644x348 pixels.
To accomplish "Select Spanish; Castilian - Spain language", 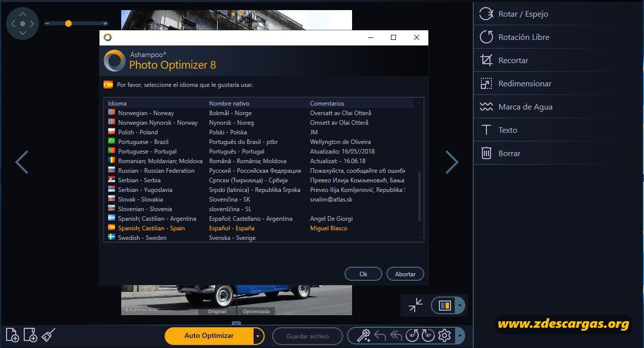I will pyautogui.click(x=259, y=228).
